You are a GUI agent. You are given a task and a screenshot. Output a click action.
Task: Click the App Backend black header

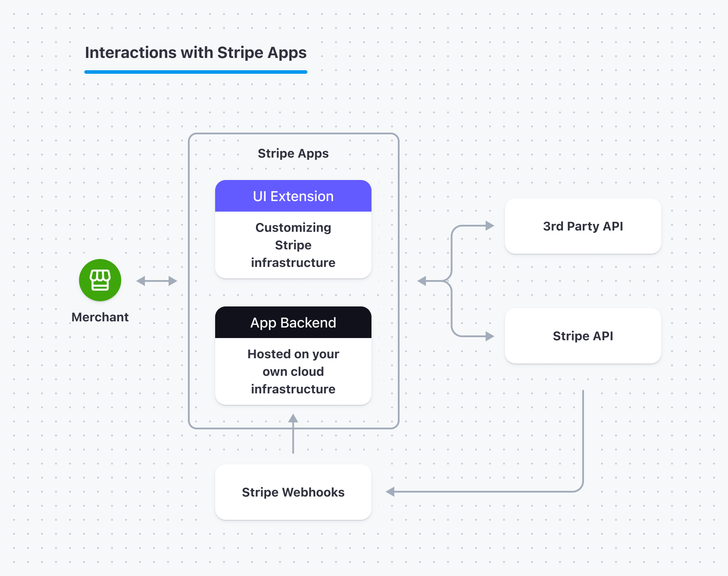(x=293, y=322)
